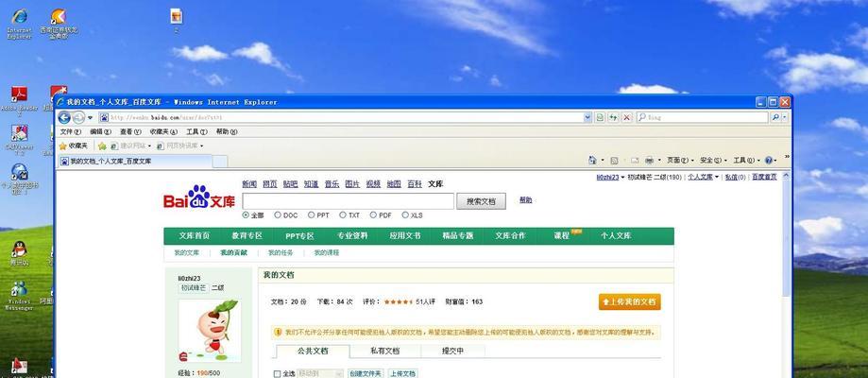Viewport: 868px width, 378px height.
Task: Click the vertical scrollbar thumb
Action: pyautogui.click(x=786, y=238)
